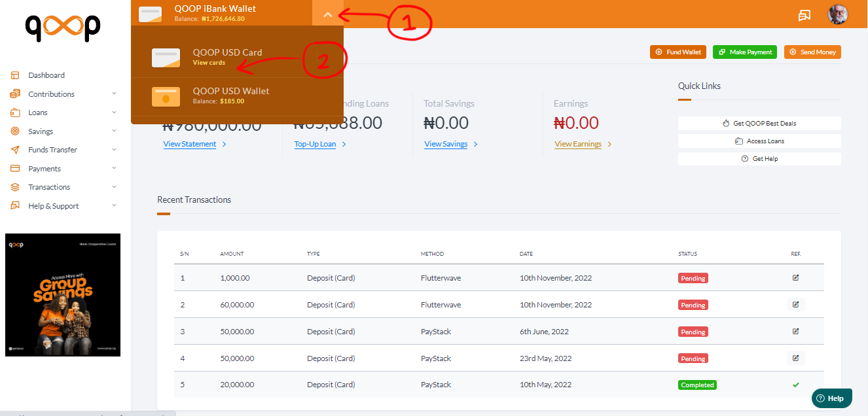Click the Completed status badge
The width and height of the screenshot is (868, 416).
tap(697, 385)
